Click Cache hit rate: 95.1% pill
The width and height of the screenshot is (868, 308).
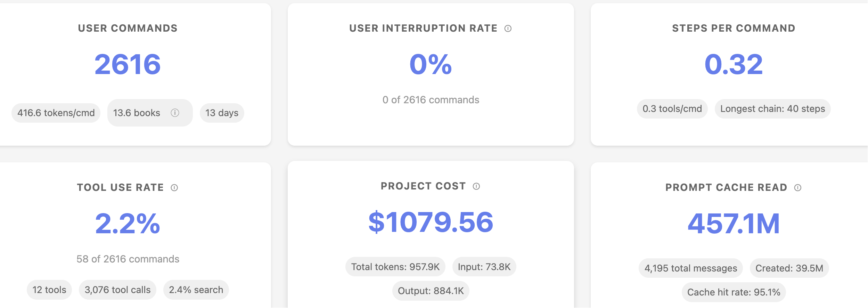point(734,292)
